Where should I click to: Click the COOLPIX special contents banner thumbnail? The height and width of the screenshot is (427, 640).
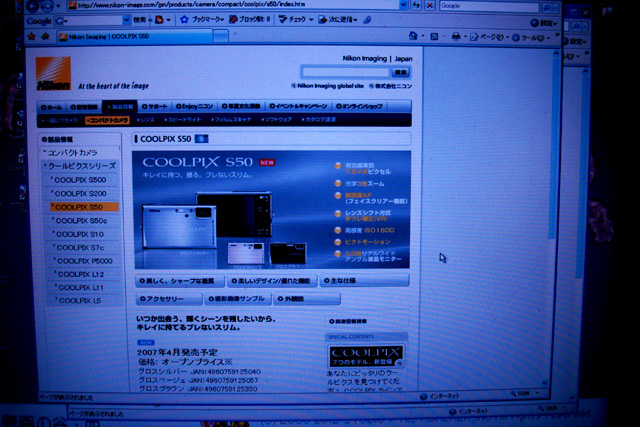(x=366, y=356)
